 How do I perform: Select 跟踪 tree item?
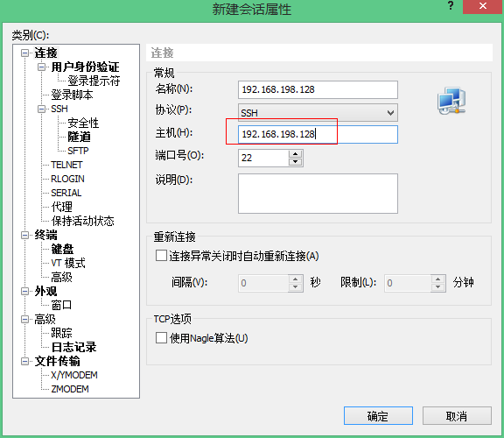[62, 333]
